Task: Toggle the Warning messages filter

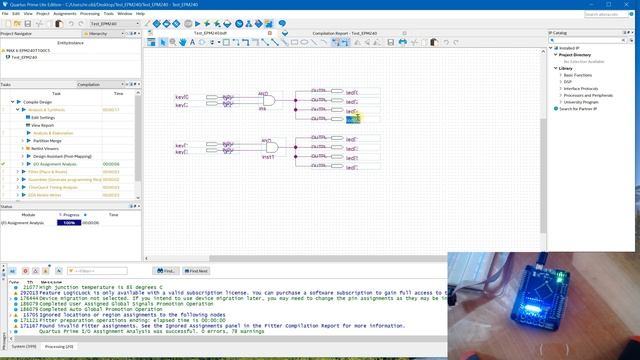Action: [46, 271]
